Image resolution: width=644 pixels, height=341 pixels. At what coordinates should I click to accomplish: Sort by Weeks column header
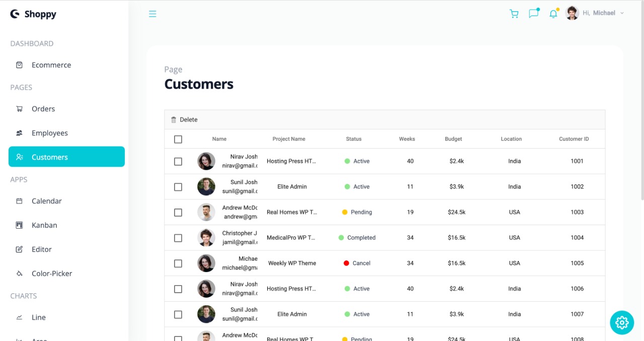(407, 139)
